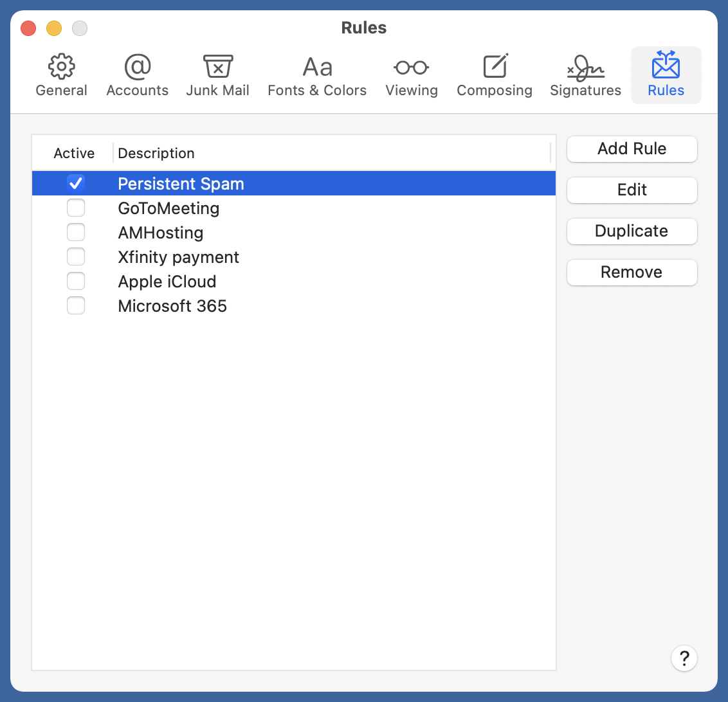
Task: Open the Composing pencil icon
Action: pyautogui.click(x=495, y=66)
